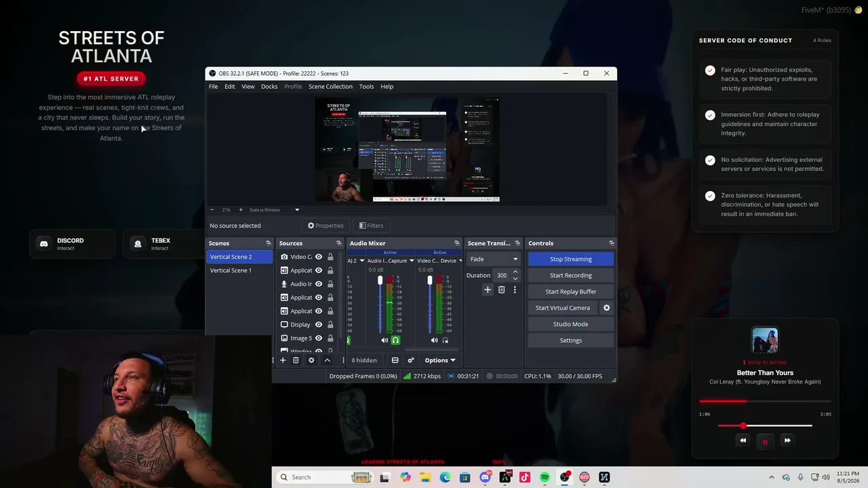Viewport: 868px width, 488px height.
Task: Toggle lock on the Video Capture source
Action: click(330, 257)
